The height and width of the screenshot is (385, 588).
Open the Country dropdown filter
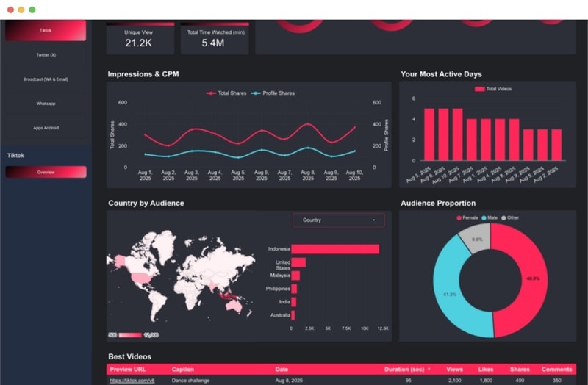point(339,220)
